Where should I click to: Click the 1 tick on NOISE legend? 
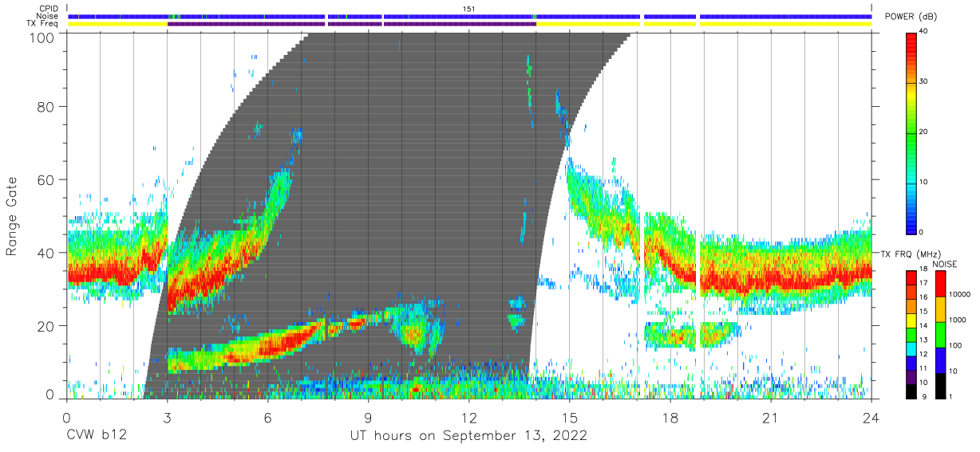pos(951,396)
